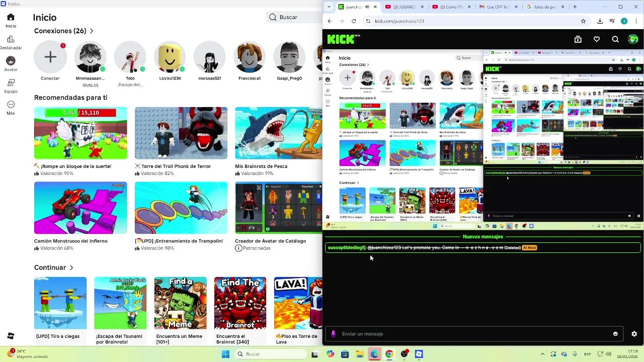The height and width of the screenshot is (362, 644).
Task: View site information icon in address bar
Action: coord(368,21)
